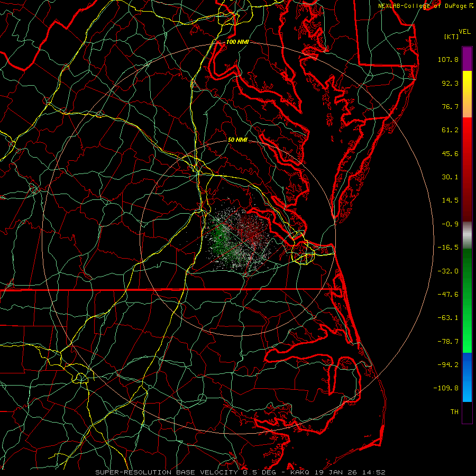Click the gray near-zero segment of color bar
Viewport: 476px width, 476px height.
(467, 235)
